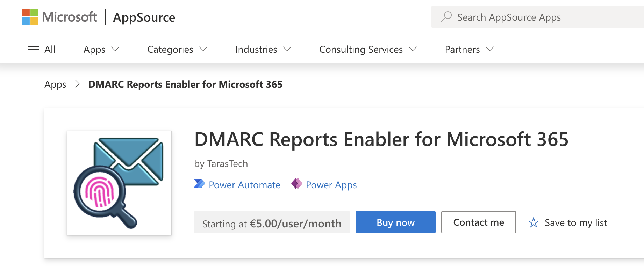Expand the Industries dropdown
This screenshot has height=278, width=644.
point(263,49)
